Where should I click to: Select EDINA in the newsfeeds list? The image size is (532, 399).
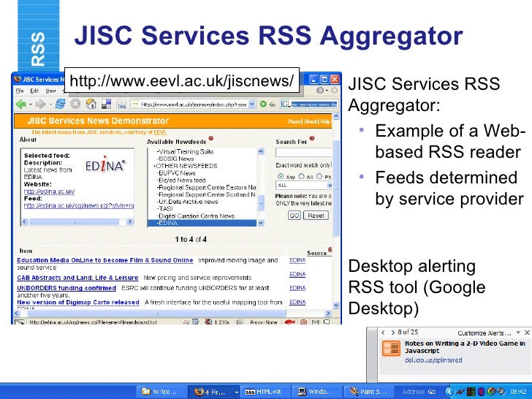202,223
